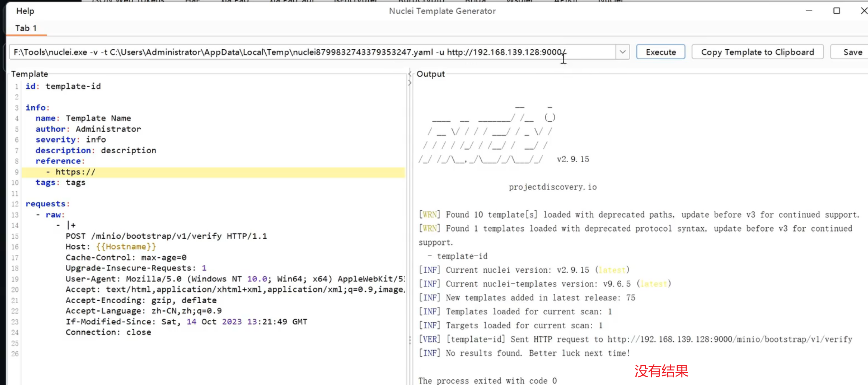Close the Nuclei Template Generator window
The width and height of the screenshot is (868, 385).
tap(864, 11)
